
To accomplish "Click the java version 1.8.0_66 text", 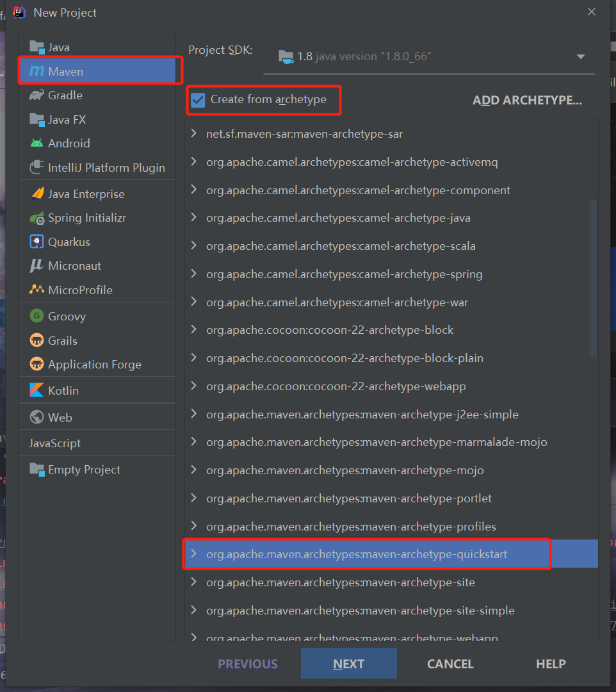I will [373, 56].
